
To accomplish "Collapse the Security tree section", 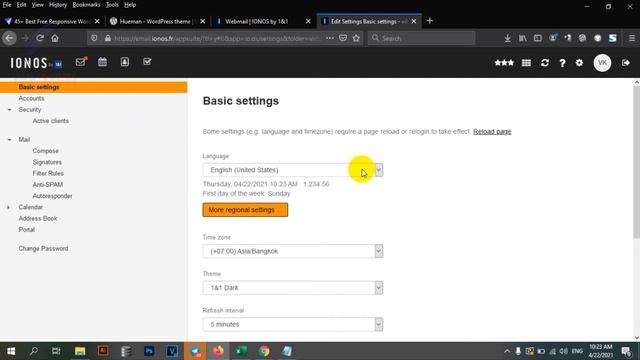I will pyautogui.click(x=9, y=110).
